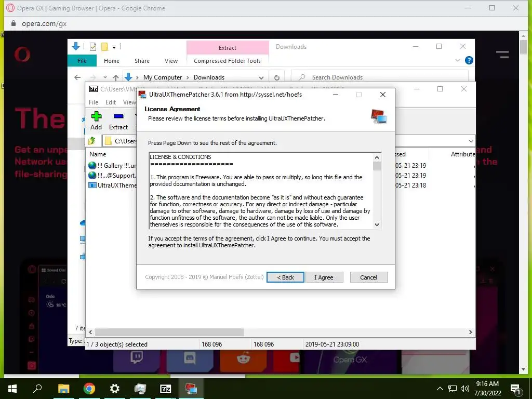The width and height of the screenshot is (532, 399).
Task: Select the '!!!...@Support.' file row
Action: (x=112, y=176)
